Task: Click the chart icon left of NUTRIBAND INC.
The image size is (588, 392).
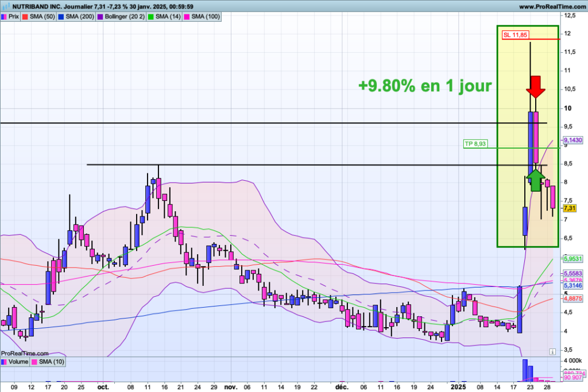Action: click(6, 6)
